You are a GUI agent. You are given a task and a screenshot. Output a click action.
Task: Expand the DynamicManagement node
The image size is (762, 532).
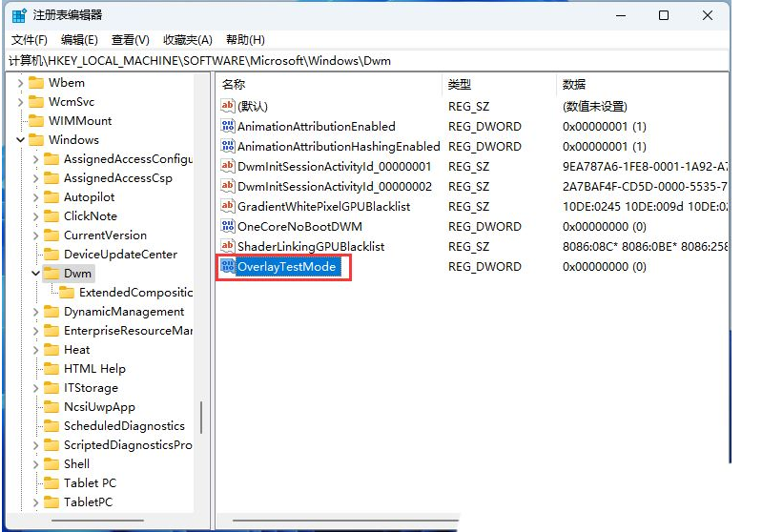[x=35, y=312]
